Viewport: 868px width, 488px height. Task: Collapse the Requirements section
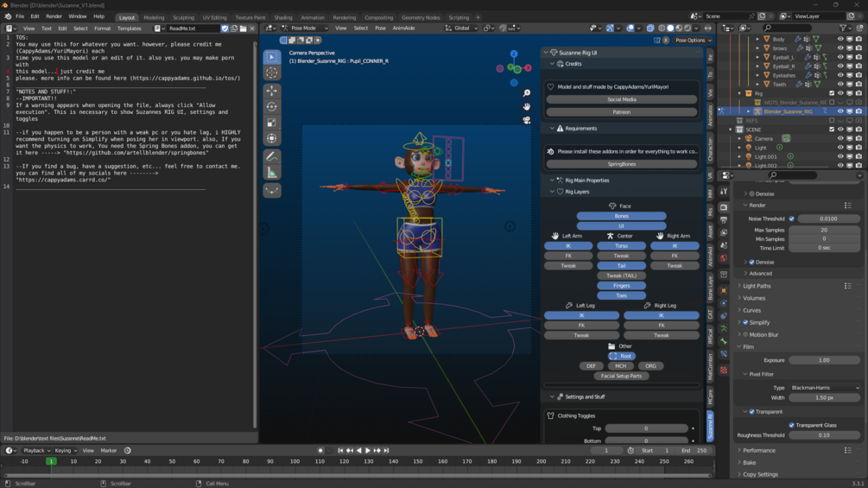click(x=552, y=129)
